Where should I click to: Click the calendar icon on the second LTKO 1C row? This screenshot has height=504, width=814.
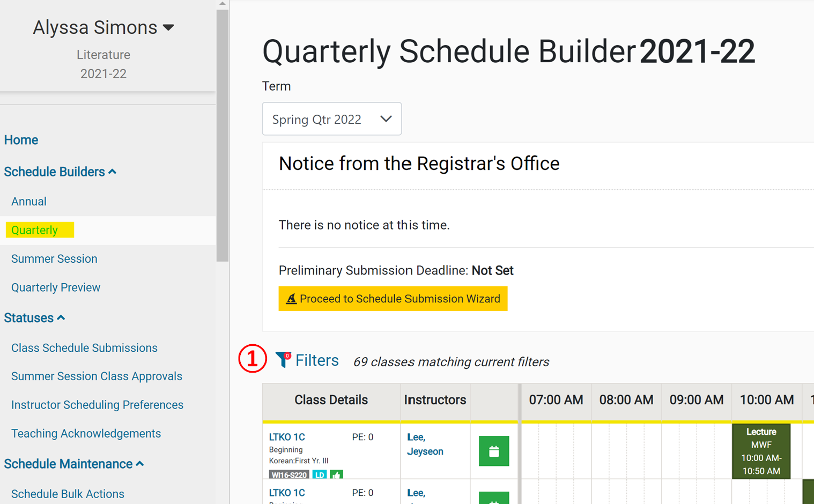pyautogui.click(x=493, y=499)
